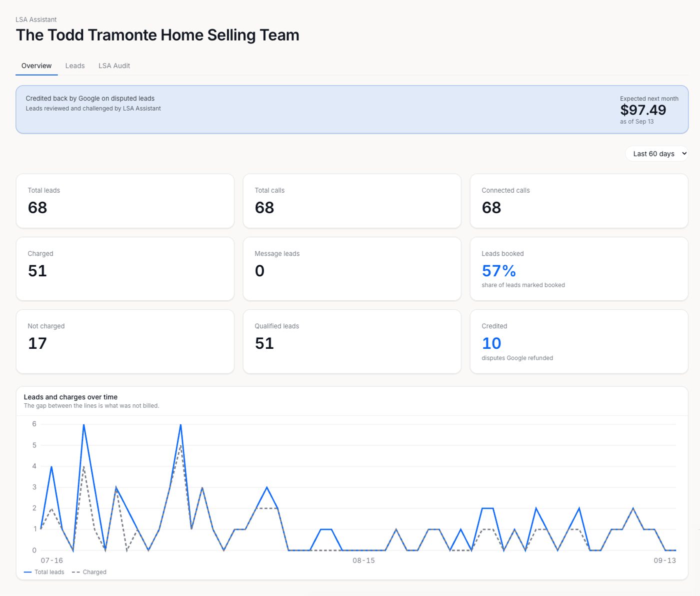Click the 'Leads and charges over time' heading
Viewport: 700px width, 596px height.
[70, 397]
